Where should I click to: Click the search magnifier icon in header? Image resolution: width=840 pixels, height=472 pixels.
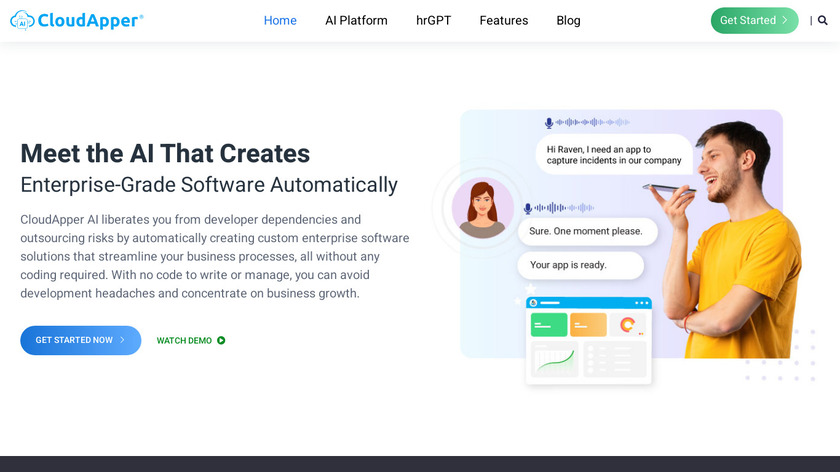pos(822,20)
